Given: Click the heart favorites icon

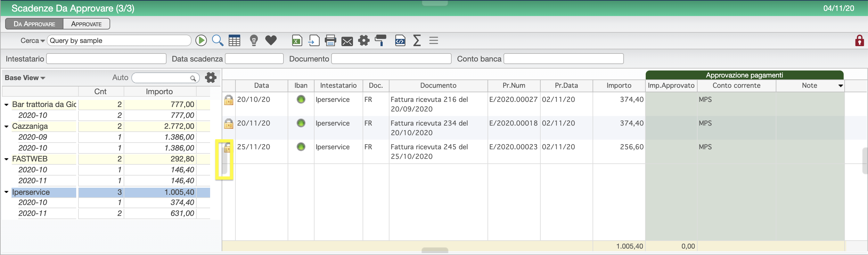Looking at the screenshot, I should [x=271, y=40].
